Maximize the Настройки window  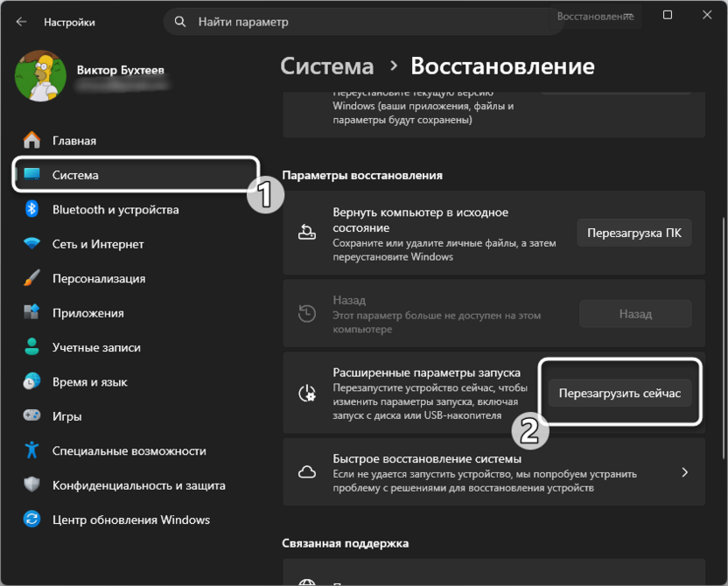[667, 15]
